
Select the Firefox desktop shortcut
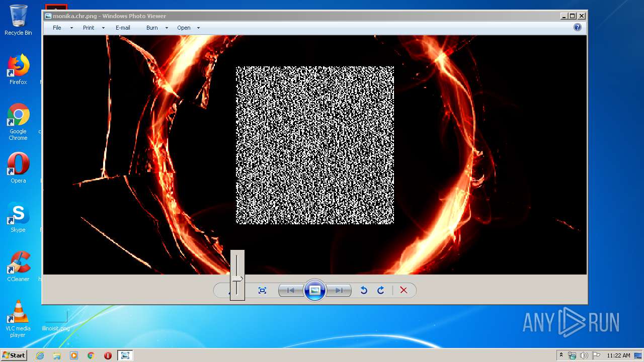[18, 69]
